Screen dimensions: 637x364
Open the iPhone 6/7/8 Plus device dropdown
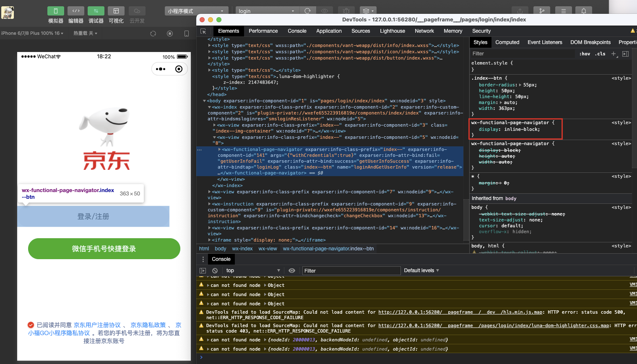coord(32,33)
